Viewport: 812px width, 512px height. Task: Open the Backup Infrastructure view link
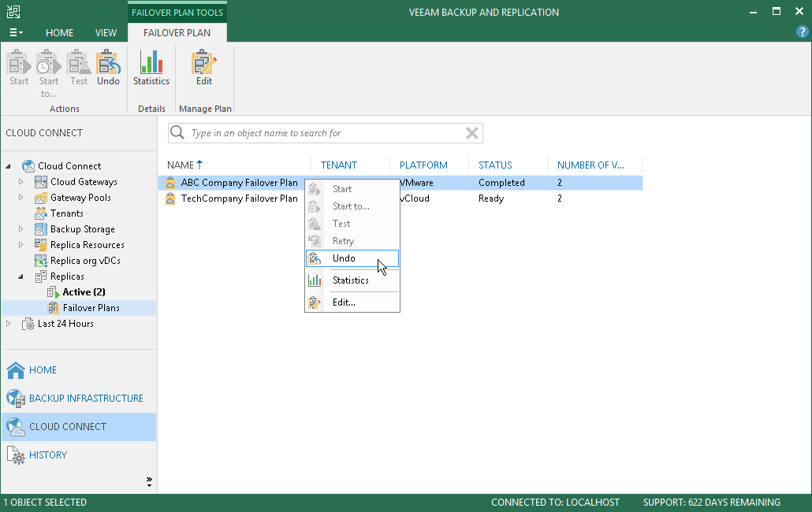pyautogui.click(x=86, y=399)
